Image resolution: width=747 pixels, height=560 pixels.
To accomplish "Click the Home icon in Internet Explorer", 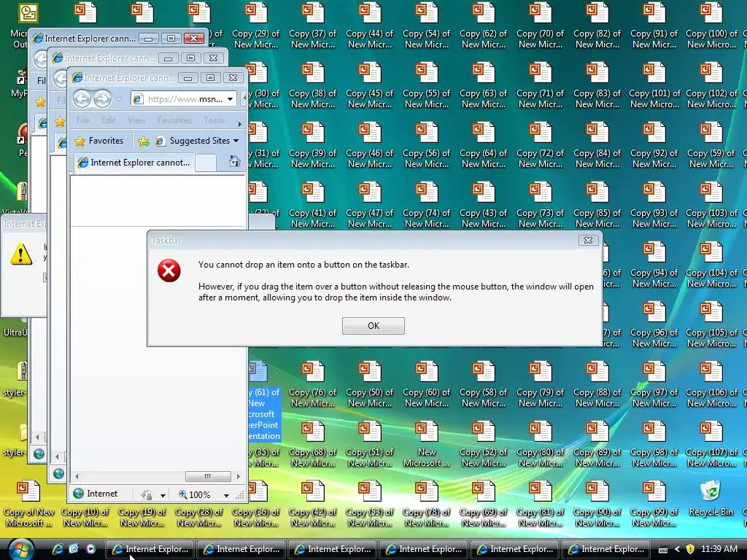I will [234, 161].
